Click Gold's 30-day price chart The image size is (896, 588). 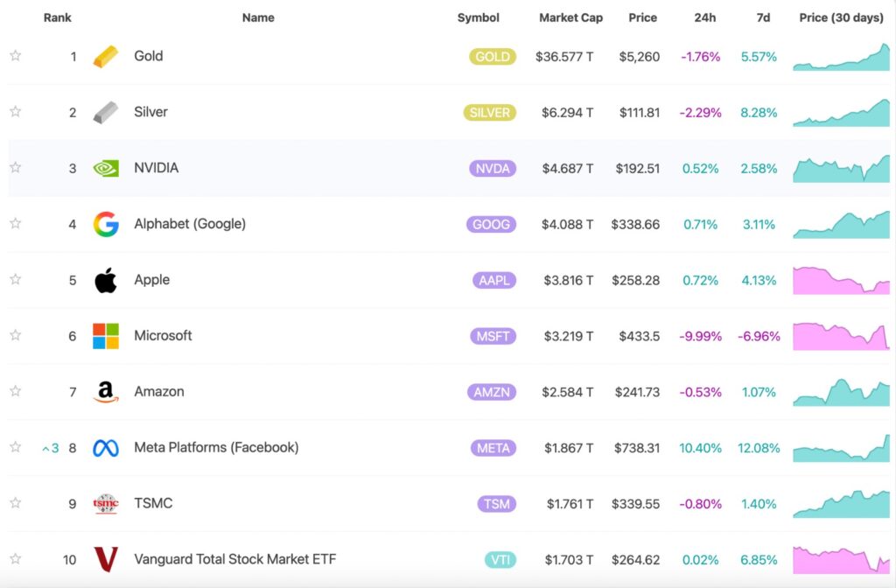pyautogui.click(x=840, y=56)
